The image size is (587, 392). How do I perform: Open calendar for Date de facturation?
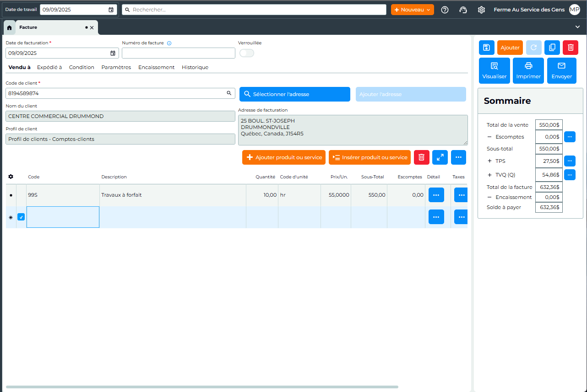tap(113, 53)
